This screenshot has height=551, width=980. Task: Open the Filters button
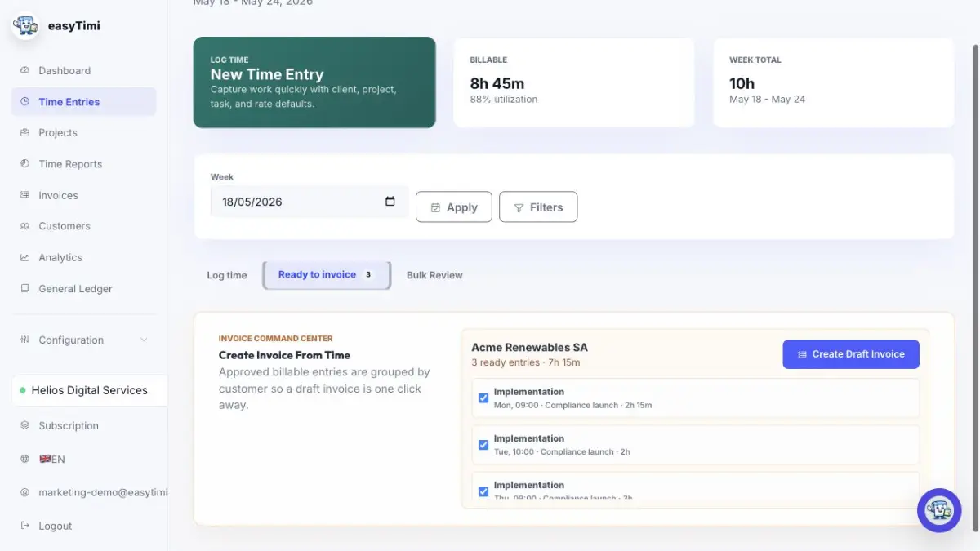pos(538,207)
